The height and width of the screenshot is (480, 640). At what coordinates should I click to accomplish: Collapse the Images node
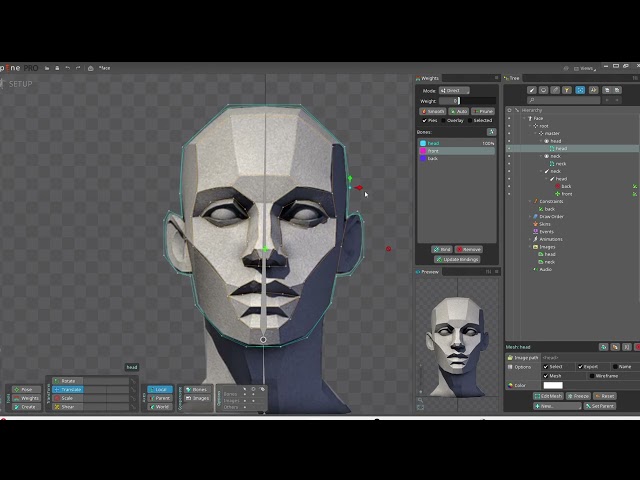[x=530, y=247]
